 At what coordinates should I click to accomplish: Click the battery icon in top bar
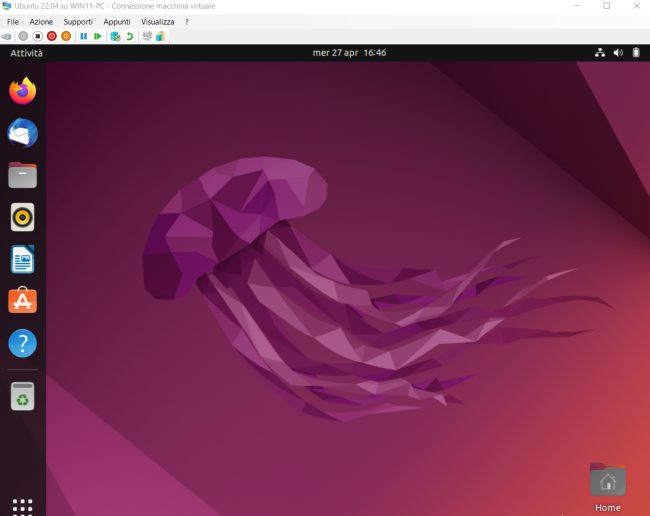(636, 53)
